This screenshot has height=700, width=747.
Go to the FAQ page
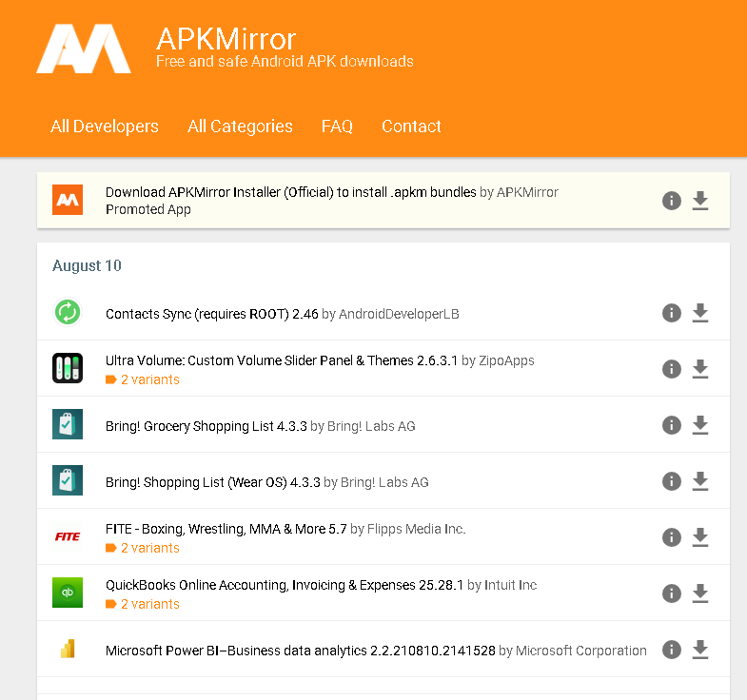pos(337,126)
